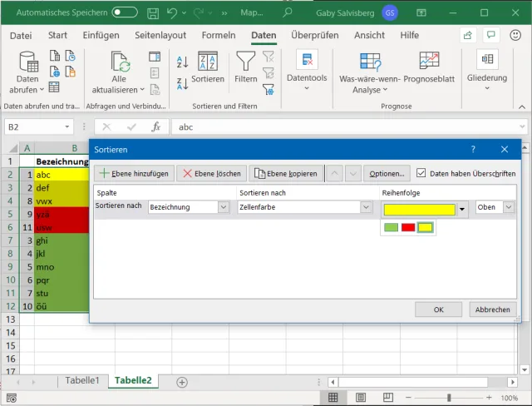Click the Ebene hinzufügen button
Viewport: 532px width, 406px height.
[132, 174]
